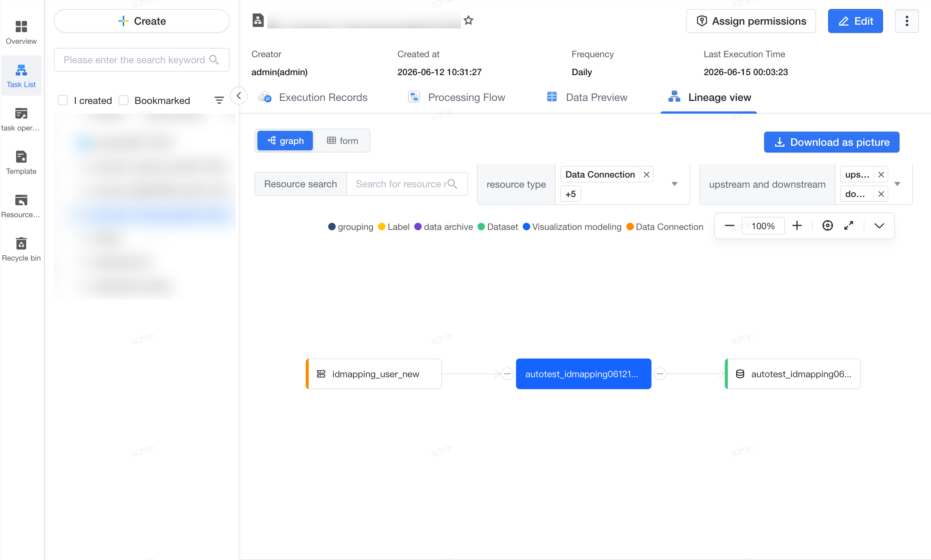Click the Assign permissions button

click(x=751, y=21)
